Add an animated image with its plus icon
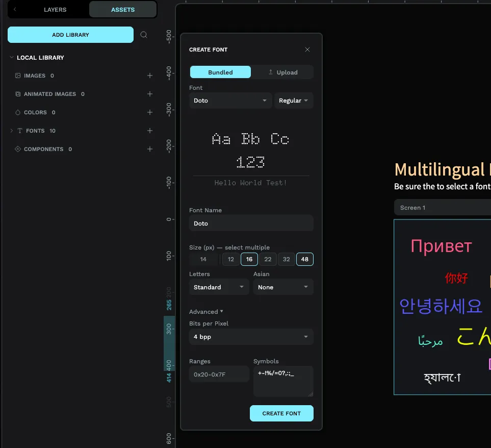491x448 pixels. coord(150,94)
